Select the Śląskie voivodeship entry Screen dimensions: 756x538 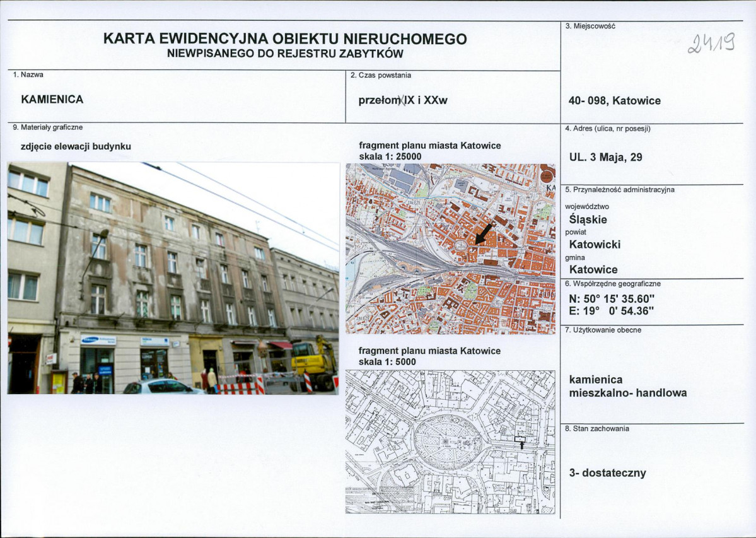click(590, 219)
